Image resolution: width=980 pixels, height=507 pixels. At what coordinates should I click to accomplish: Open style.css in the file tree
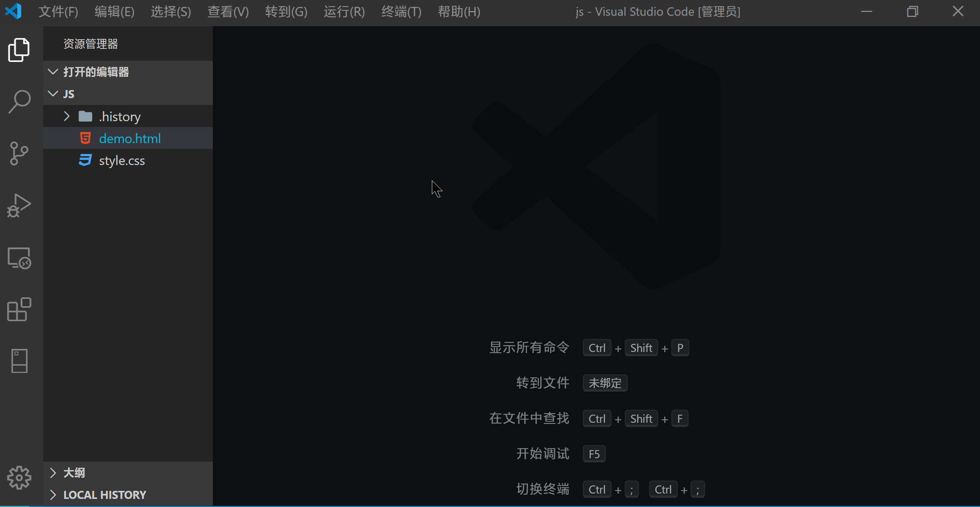(122, 160)
